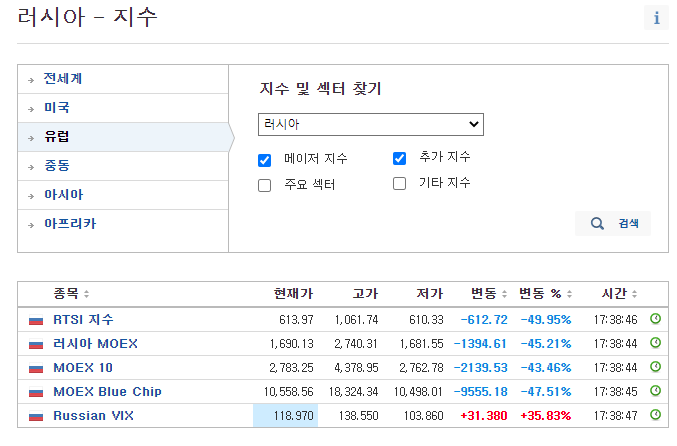Click RTSI current price 613.97
The image size is (677, 446).
tap(296, 320)
